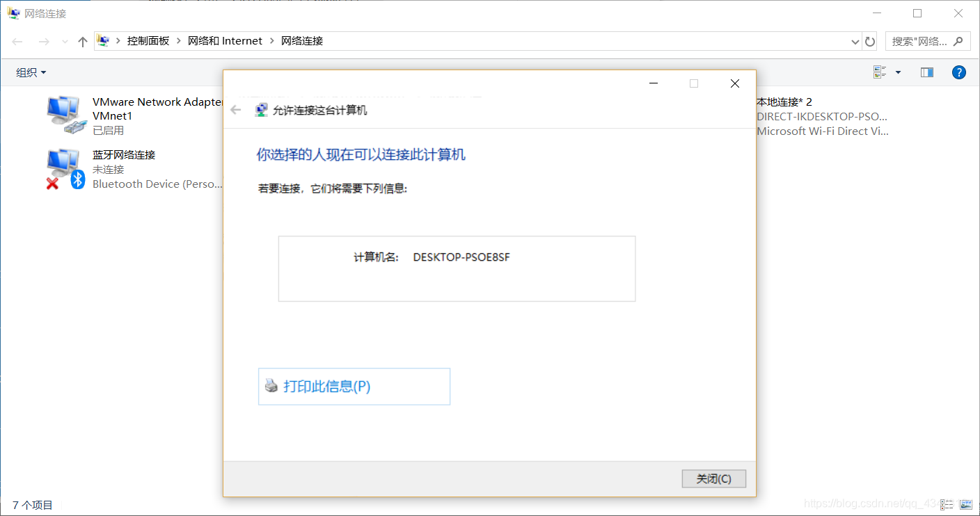
Task: Click computer name DESKTOP-PSOE8SF text
Action: tap(461, 257)
